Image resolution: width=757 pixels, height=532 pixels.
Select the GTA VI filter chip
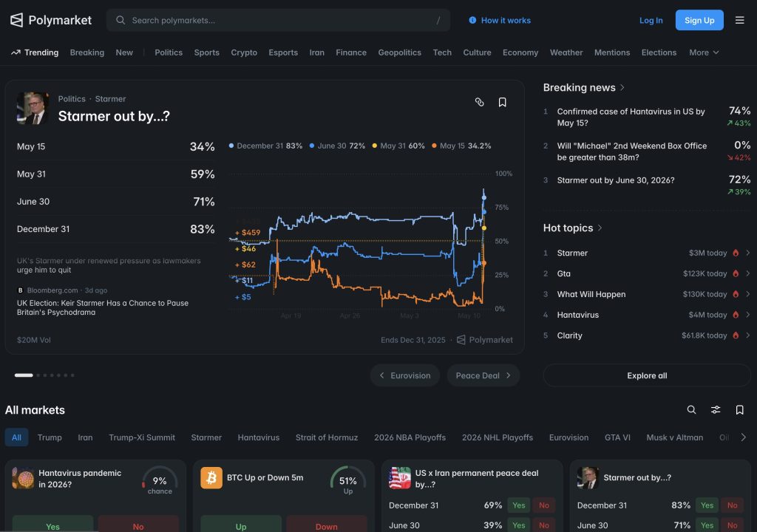[617, 437]
